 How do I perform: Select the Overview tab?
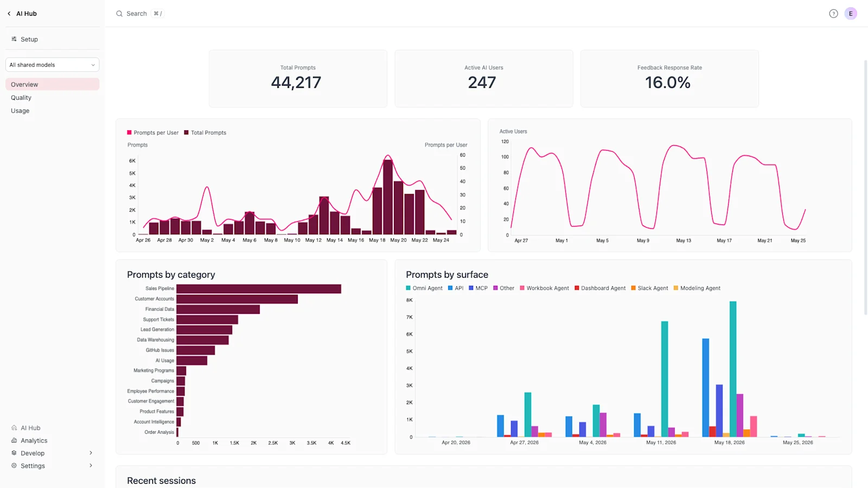[52, 84]
